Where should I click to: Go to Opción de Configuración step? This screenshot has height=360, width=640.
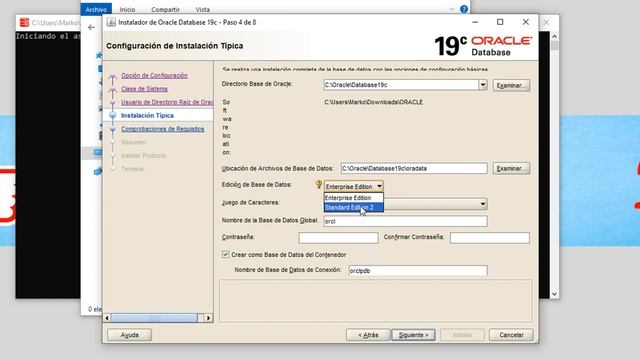(x=154, y=76)
